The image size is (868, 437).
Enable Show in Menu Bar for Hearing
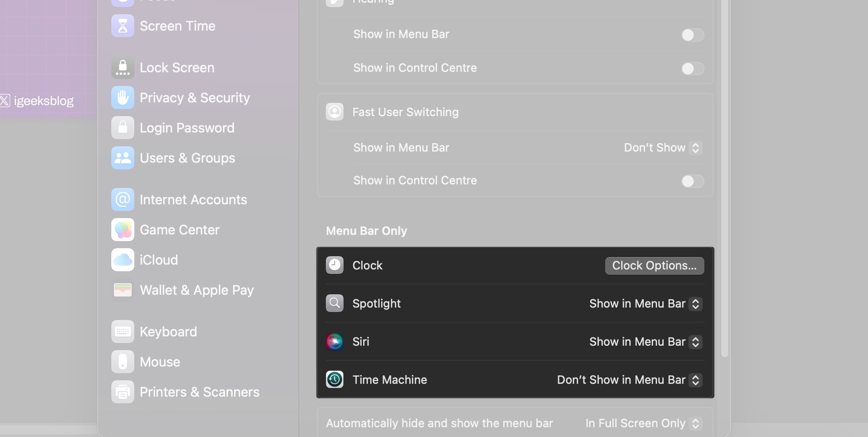coord(692,35)
